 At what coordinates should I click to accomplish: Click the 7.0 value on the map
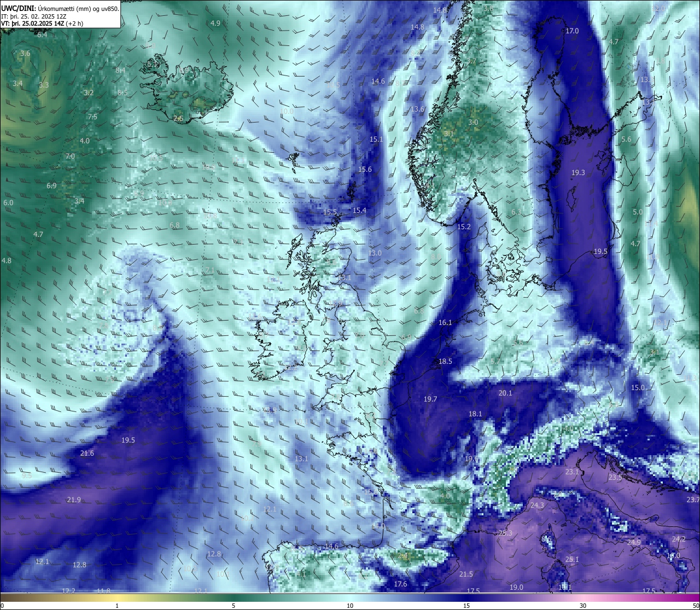point(70,156)
